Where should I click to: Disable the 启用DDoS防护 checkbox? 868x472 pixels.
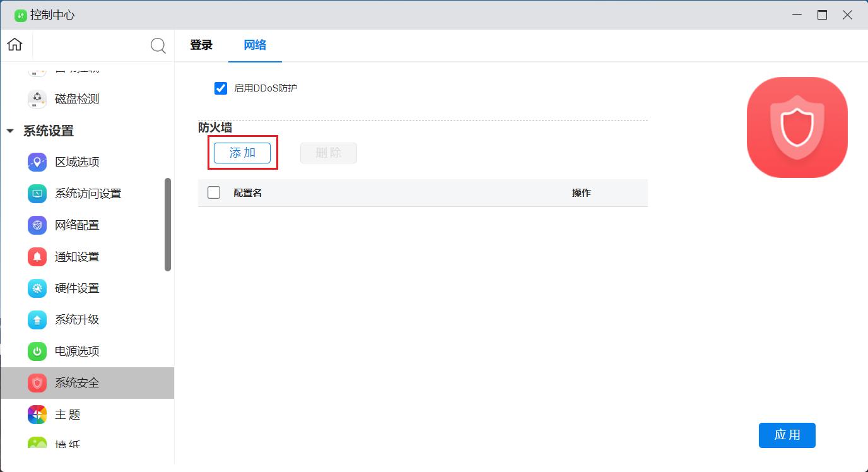point(221,88)
